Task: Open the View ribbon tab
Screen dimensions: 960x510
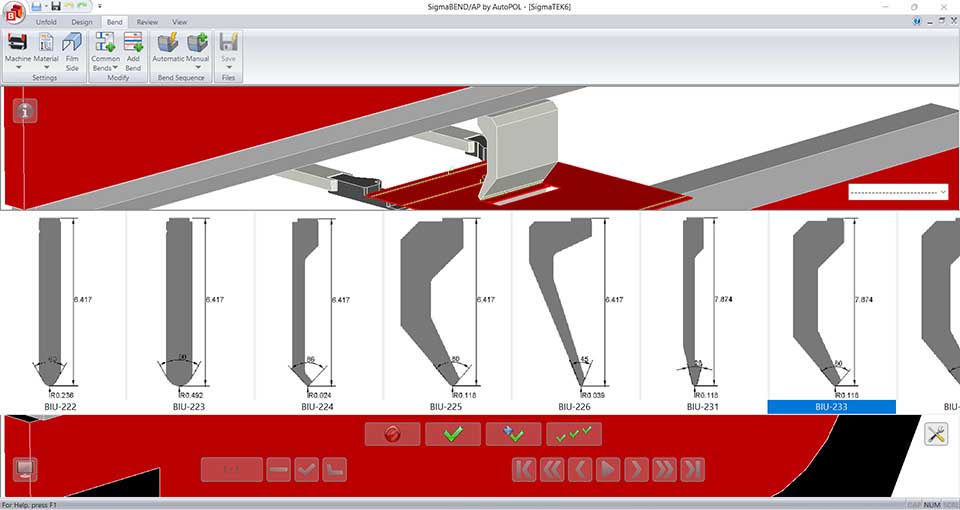Action: pos(179,22)
